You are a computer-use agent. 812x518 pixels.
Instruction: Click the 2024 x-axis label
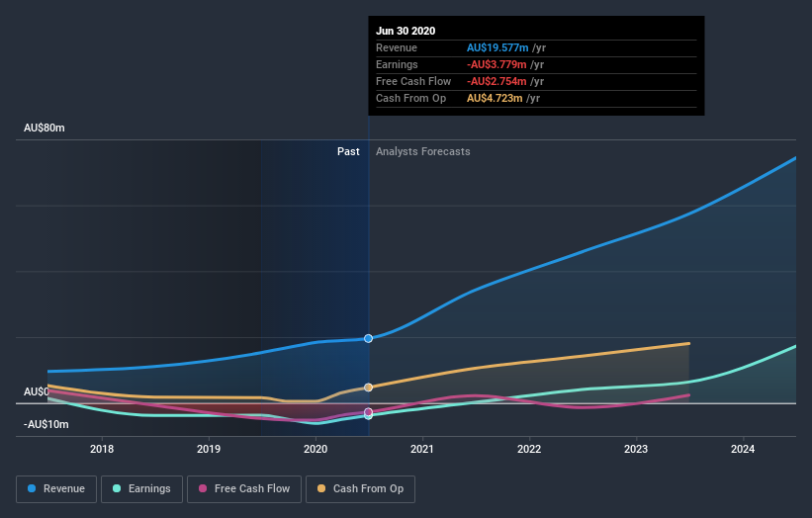tap(743, 449)
